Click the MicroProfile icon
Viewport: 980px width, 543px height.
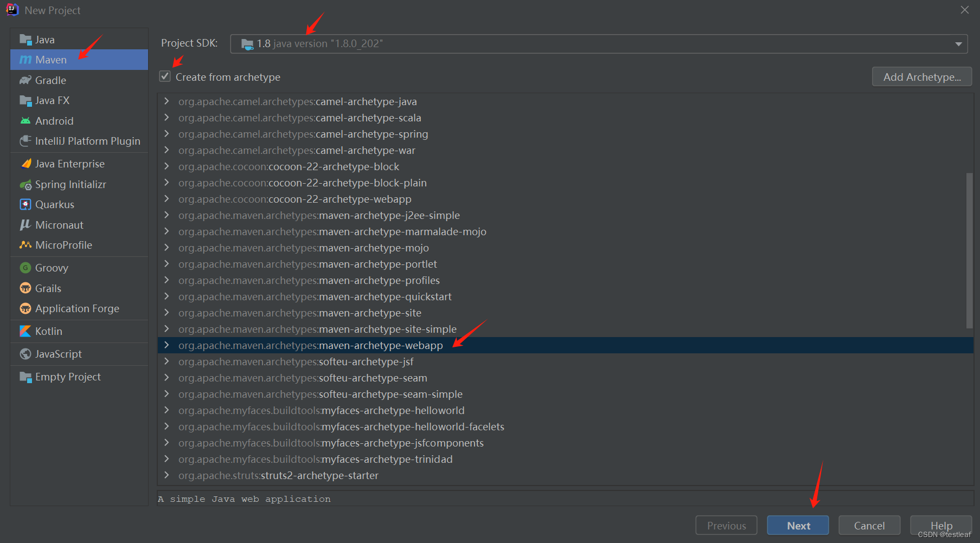(25, 245)
